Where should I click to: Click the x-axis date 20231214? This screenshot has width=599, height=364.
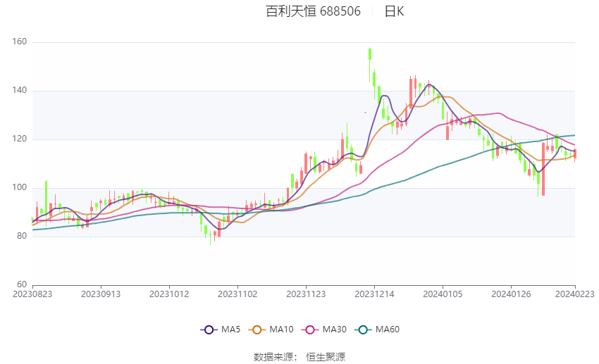(x=374, y=294)
